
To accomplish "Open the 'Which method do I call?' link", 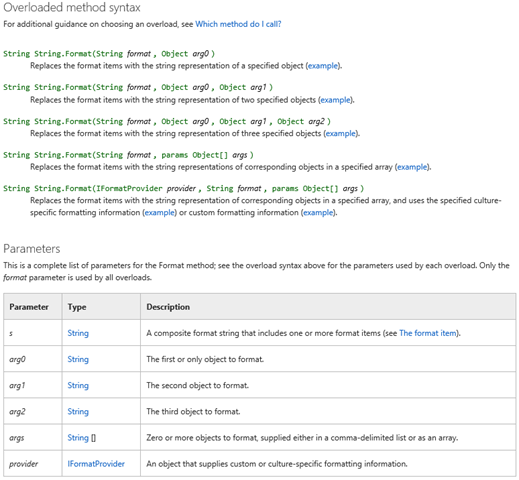I will pos(238,24).
